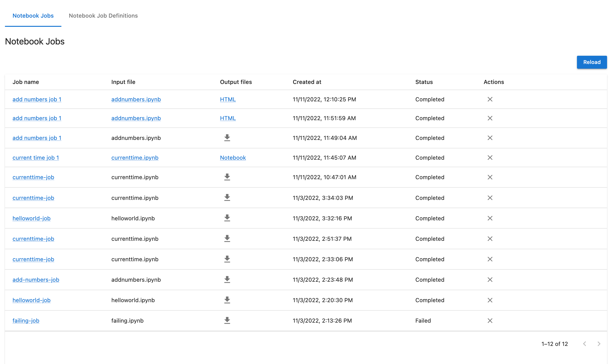
Task: Open add numbers job 1 from 11:49:04 AM
Action: pos(37,138)
